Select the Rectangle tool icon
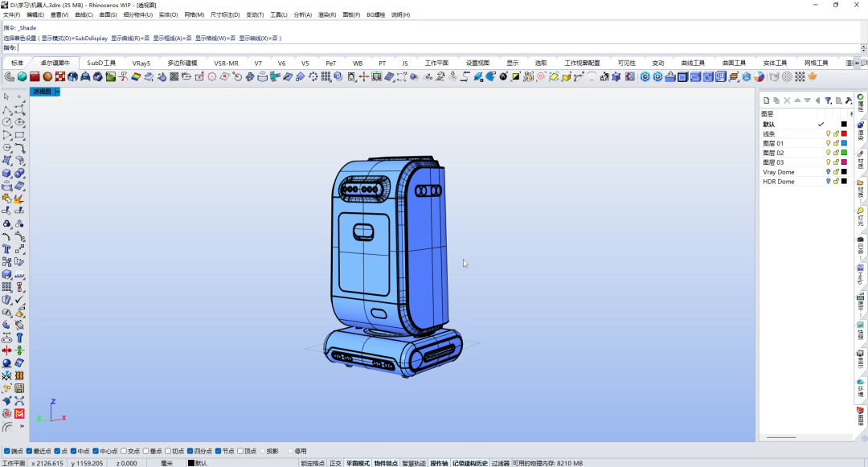The width and height of the screenshot is (868, 467). pyautogui.click(x=19, y=136)
